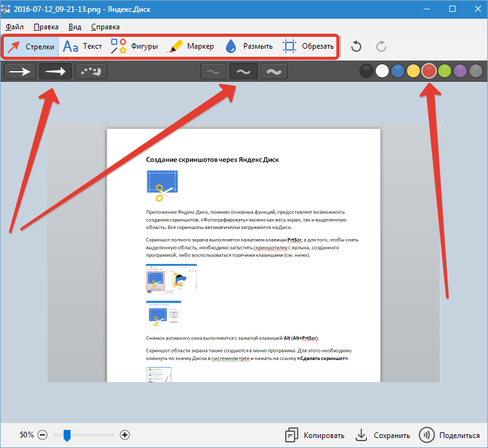Open the Файл menu
The width and height of the screenshot is (488, 448).
pyautogui.click(x=14, y=27)
